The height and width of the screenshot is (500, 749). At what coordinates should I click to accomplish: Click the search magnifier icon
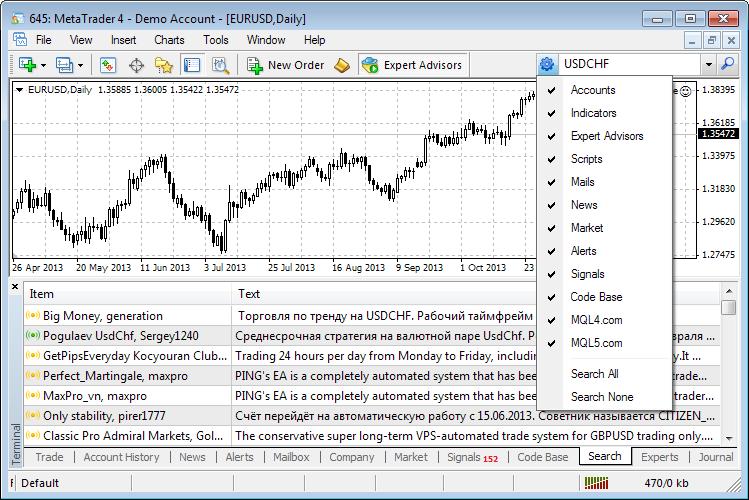click(x=728, y=64)
